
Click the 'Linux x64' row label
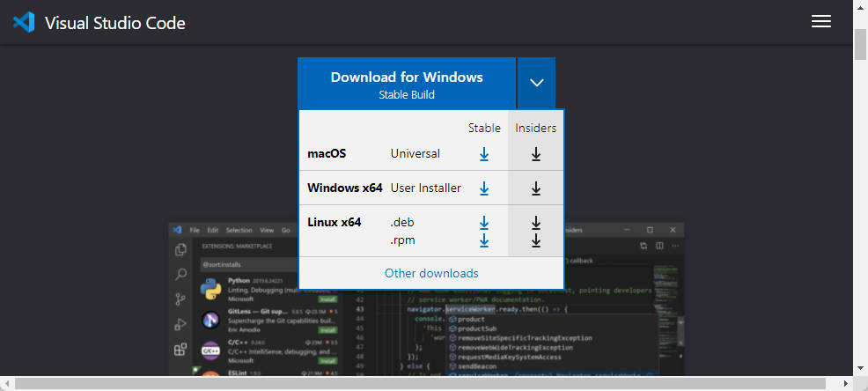coord(335,222)
